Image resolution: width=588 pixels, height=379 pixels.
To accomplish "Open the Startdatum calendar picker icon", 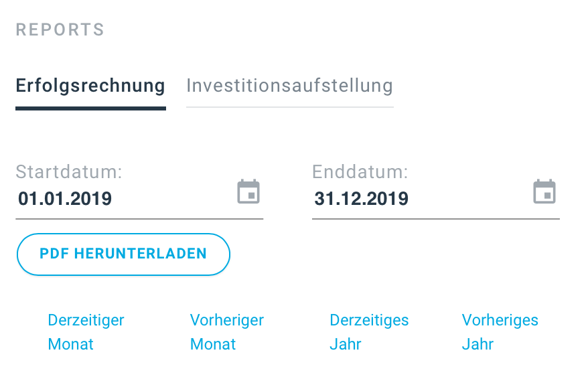I will click(248, 192).
